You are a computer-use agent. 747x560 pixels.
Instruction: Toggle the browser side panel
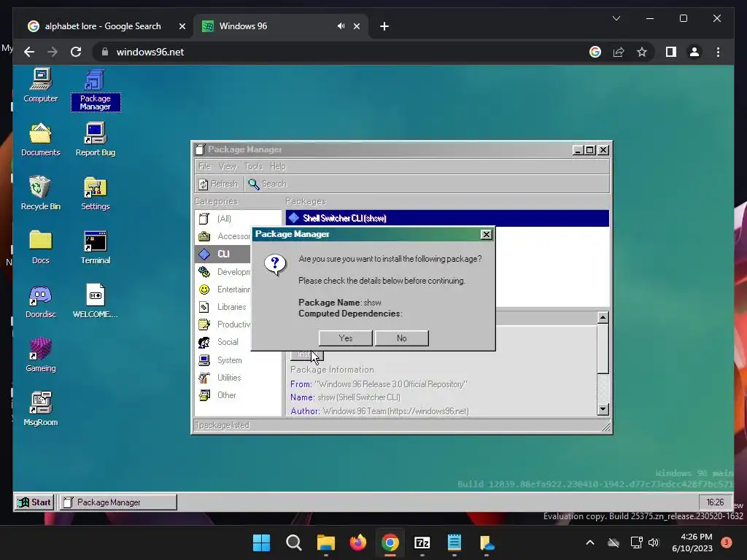pyautogui.click(x=671, y=52)
